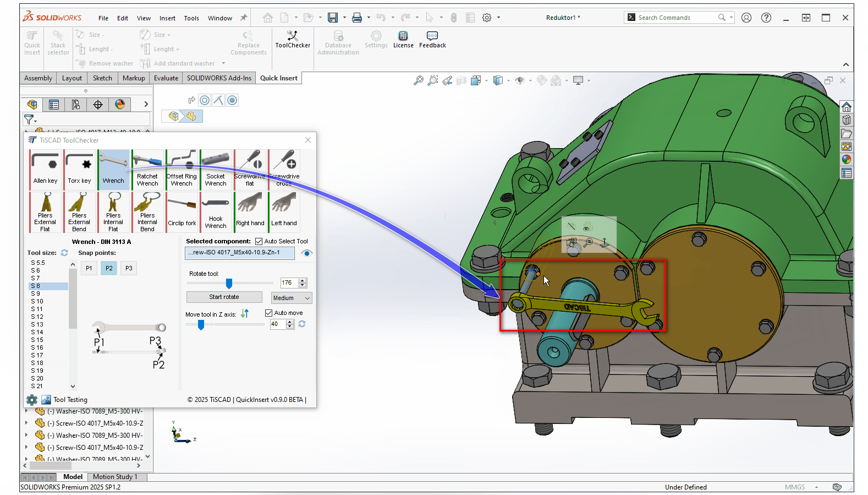Toggle the Auto Select Tool checkbox

point(259,241)
